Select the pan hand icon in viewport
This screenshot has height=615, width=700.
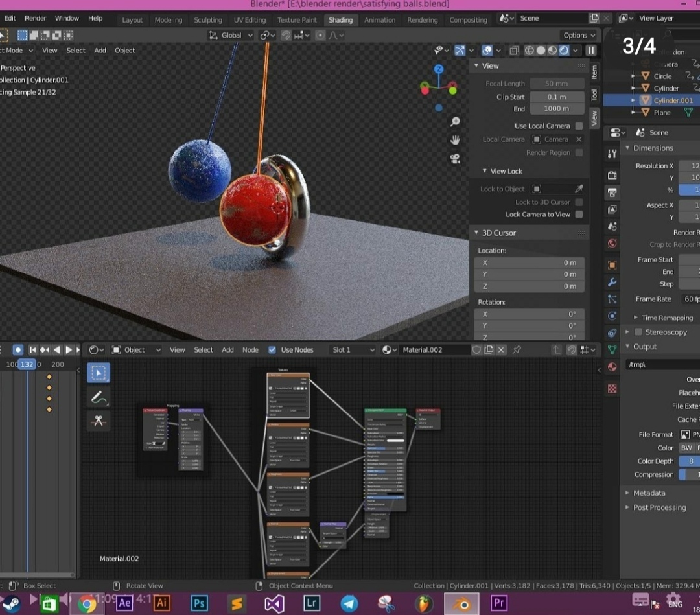(x=455, y=140)
